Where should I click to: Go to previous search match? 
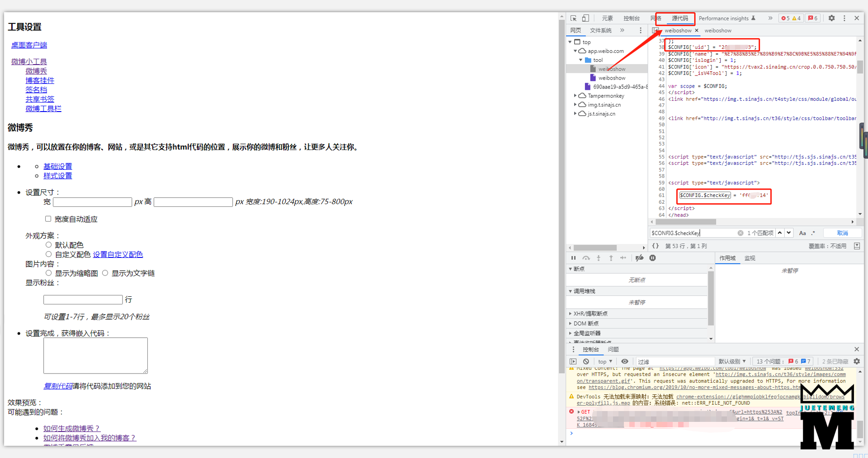tap(780, 233)
